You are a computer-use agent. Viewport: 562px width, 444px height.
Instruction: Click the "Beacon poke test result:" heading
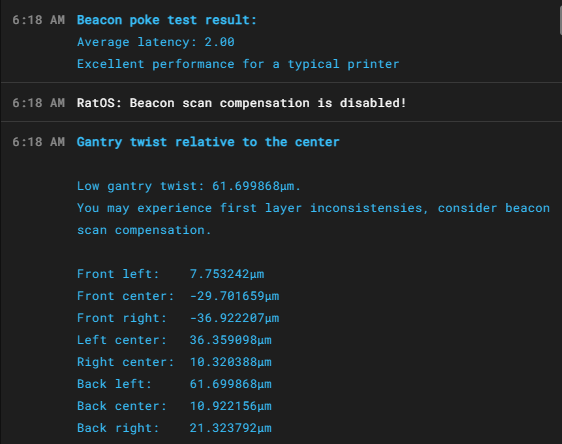click(x=167, y=20)
